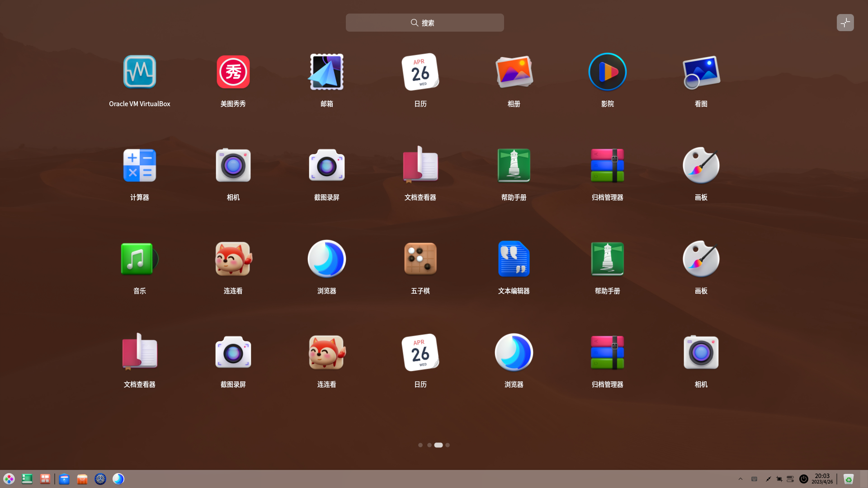Screen dimensions: 868x488
Task: Launch the 浏览器 browser app
Action: coord(326,259)
